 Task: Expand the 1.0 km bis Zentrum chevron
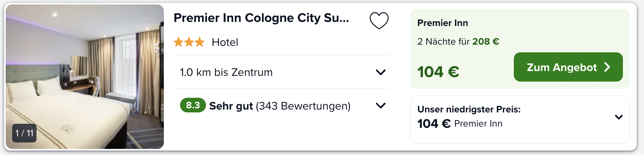coord(380,72)
